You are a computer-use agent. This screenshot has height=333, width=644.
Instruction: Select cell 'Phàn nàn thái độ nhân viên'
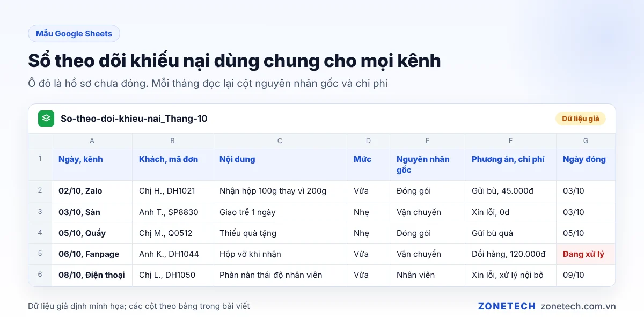[280, 275]
